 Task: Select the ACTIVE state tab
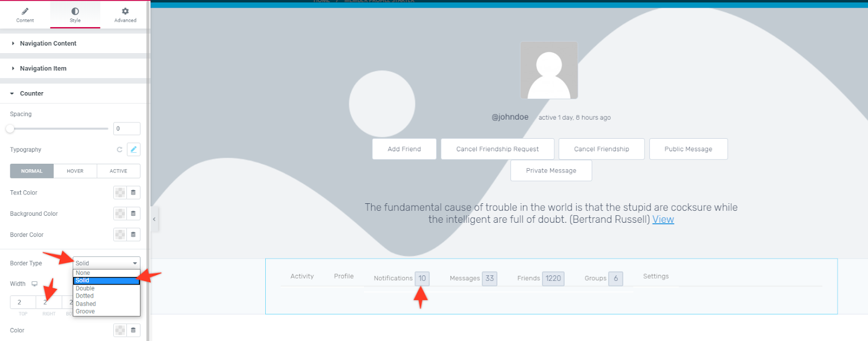118,171
